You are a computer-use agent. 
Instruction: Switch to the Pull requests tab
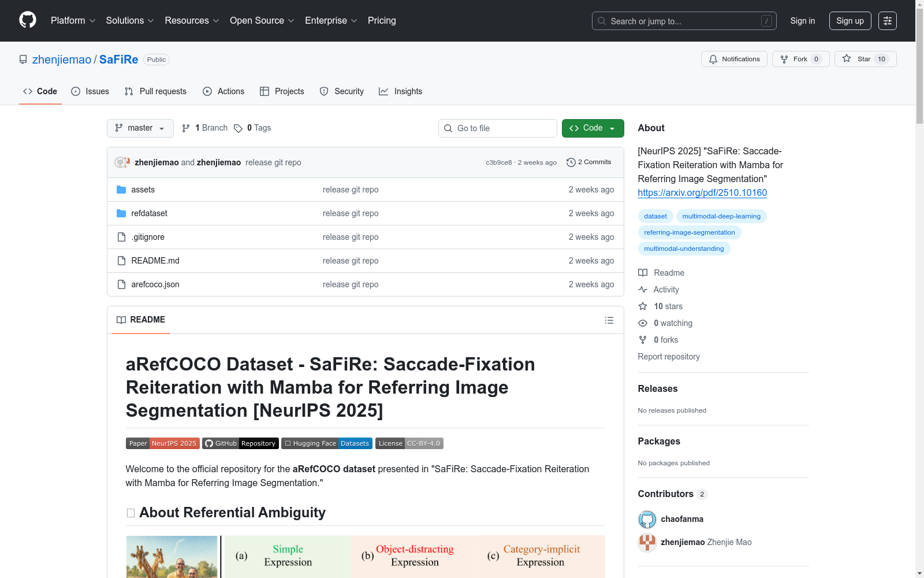pyautogui.click(x=155, y=91)
